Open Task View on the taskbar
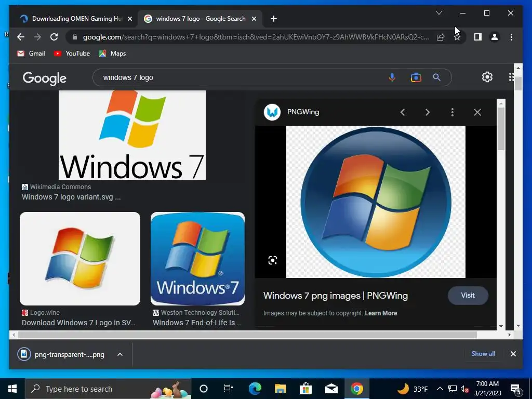The width and height of the screenshot is (532, 399). 229,389
